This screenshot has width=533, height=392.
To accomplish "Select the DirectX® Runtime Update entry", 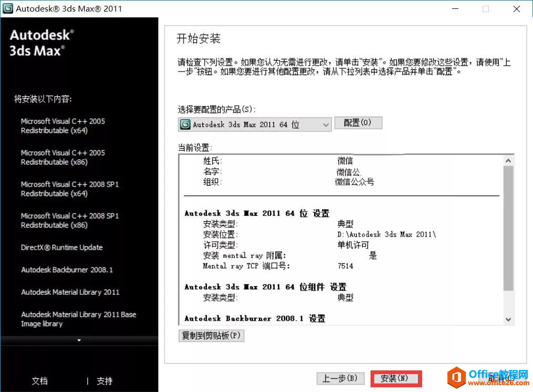I will [61, 247].
